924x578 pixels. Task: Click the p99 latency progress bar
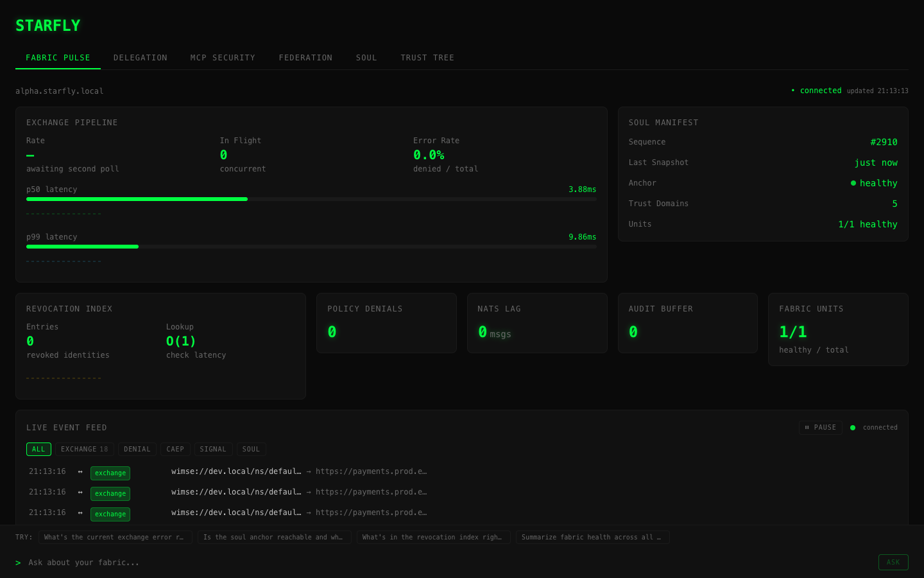[311, 247]
